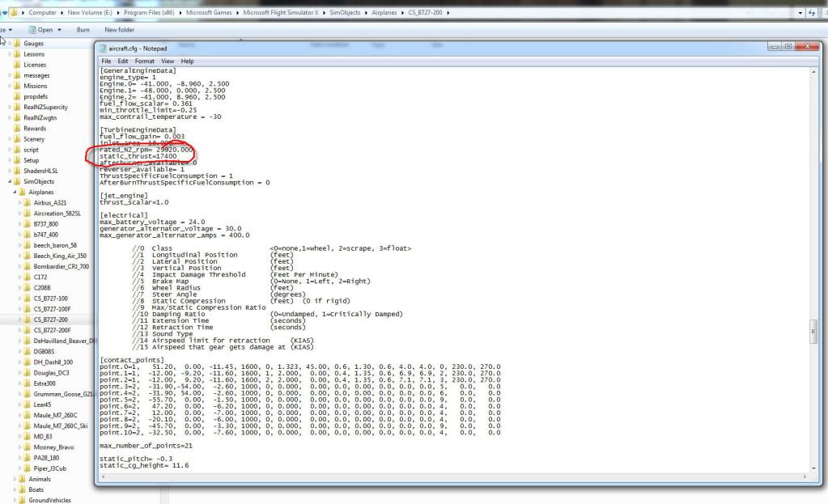The height and width of the screenshot is (504, 828).
Task: Click the Boats folder icon
Action: coord(22,489)
